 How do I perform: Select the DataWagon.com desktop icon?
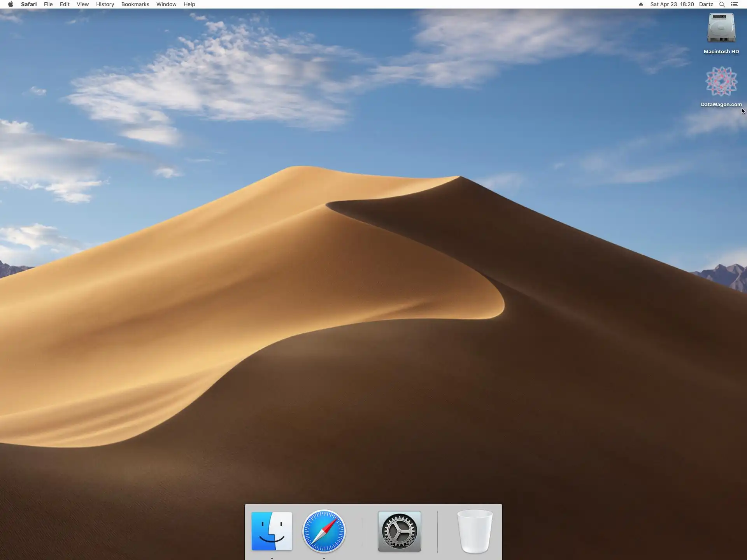pyautogui.click(x=721, y=82)
